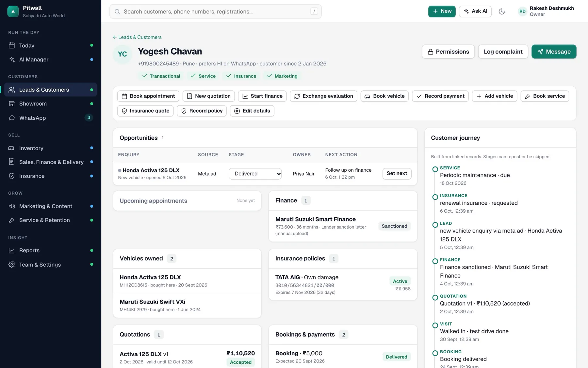
Task: Go to Showroom section
Action: 51,104
